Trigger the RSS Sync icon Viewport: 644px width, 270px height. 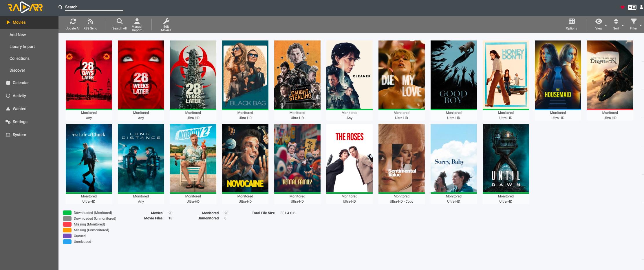pos(90,22)
